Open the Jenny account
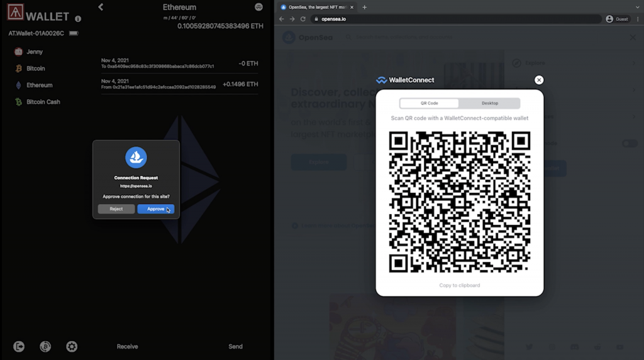This screenshot has height=360, width=644. [34, 52]
